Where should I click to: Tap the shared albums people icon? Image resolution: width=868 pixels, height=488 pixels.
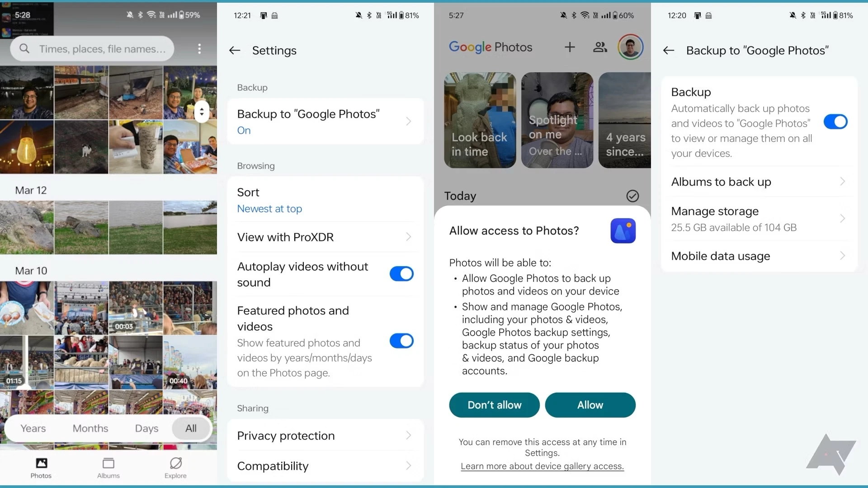(600, 47)
